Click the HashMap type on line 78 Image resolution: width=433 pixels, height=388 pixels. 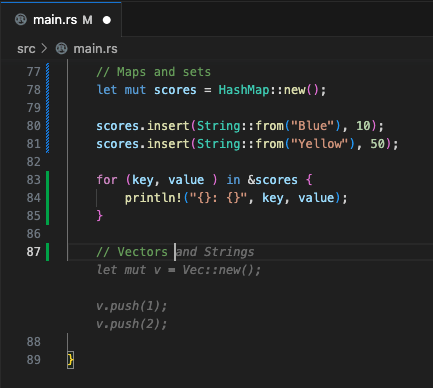[x=244, y=90]
